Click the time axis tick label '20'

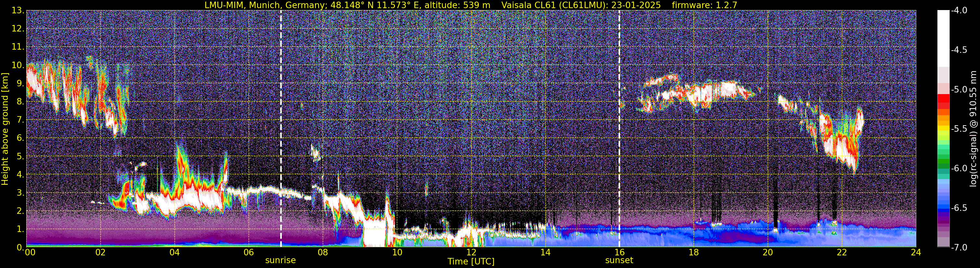(768, 252)
